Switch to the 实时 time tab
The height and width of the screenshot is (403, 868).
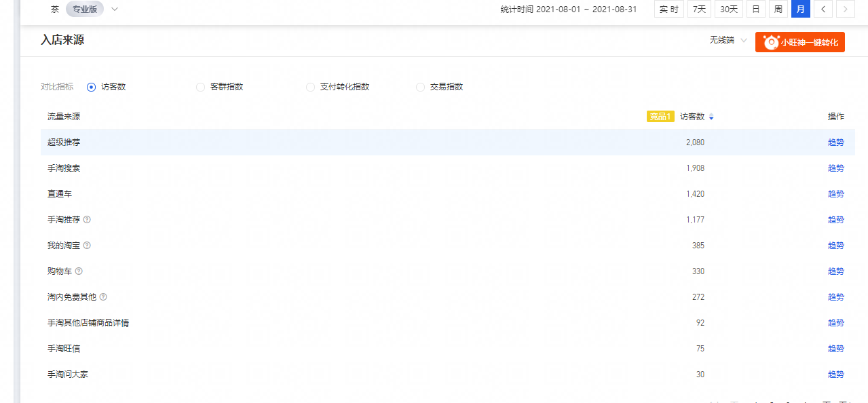tap(668, 9)
